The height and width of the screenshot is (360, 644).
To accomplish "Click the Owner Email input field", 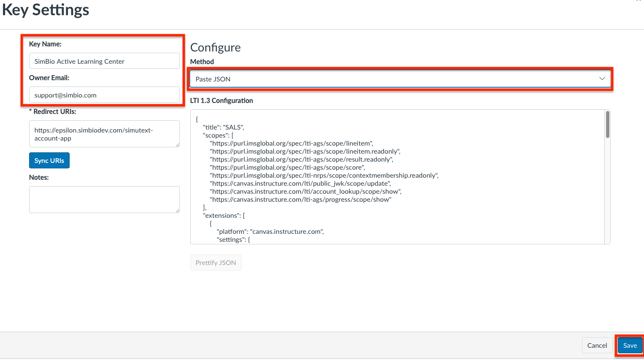I will (x=104, y=95).
